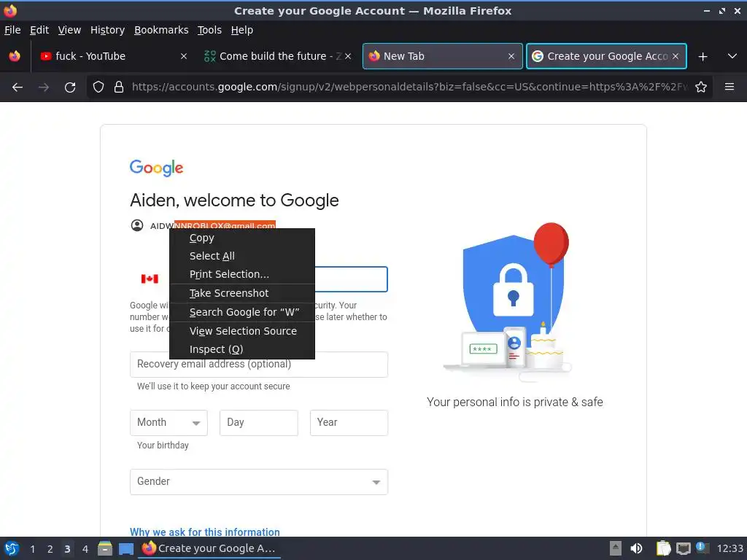
Task: Switch to the New Tab tab
Action: [443, 56]
